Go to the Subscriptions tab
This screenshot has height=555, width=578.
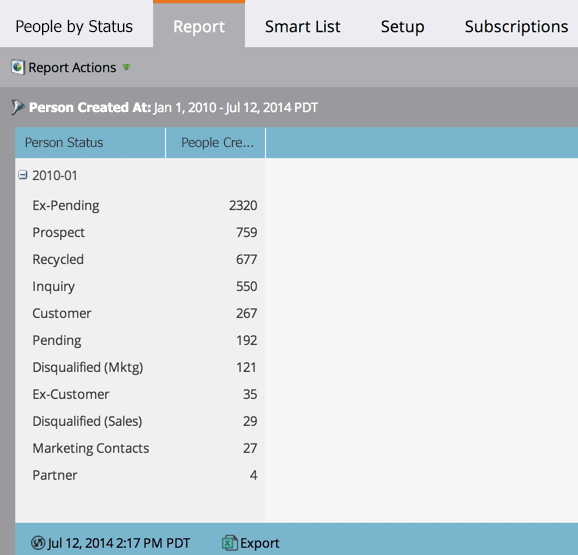(x=516, y=27)
